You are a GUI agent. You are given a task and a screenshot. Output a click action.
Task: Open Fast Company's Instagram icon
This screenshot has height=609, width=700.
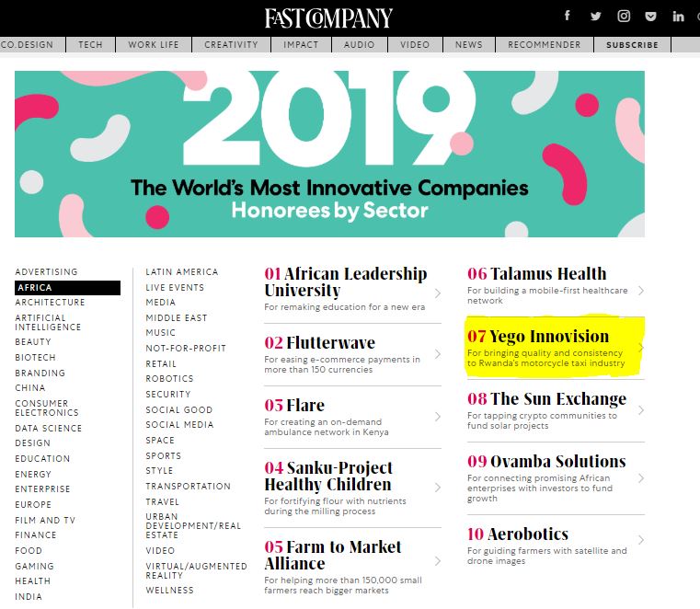point(624,16)
